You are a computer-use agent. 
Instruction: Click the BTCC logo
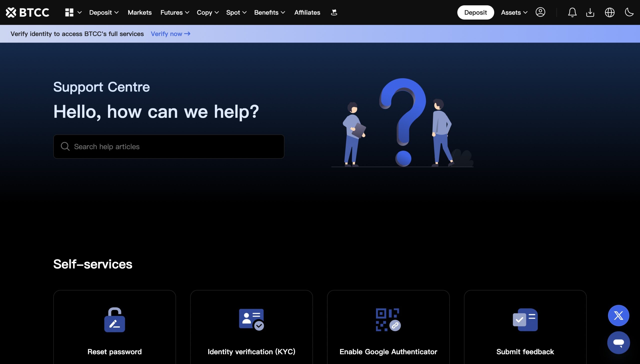click(x=27, y=12)
